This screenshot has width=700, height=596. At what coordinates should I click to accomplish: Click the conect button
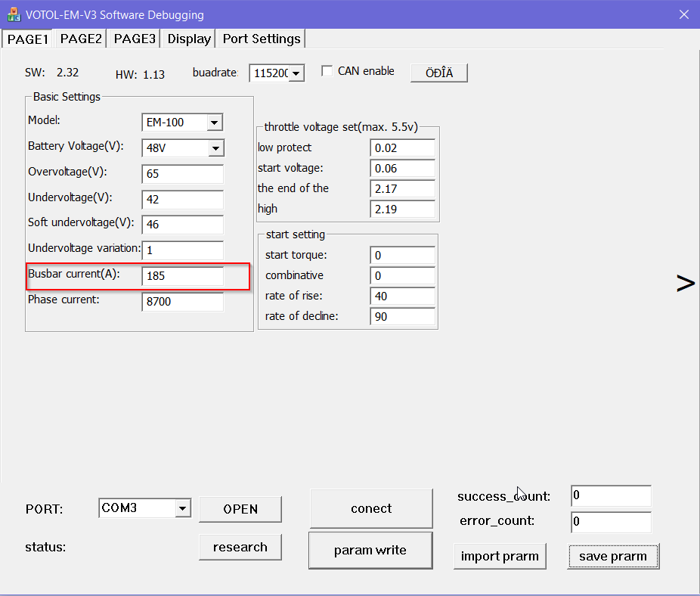[x=371, y=508]
